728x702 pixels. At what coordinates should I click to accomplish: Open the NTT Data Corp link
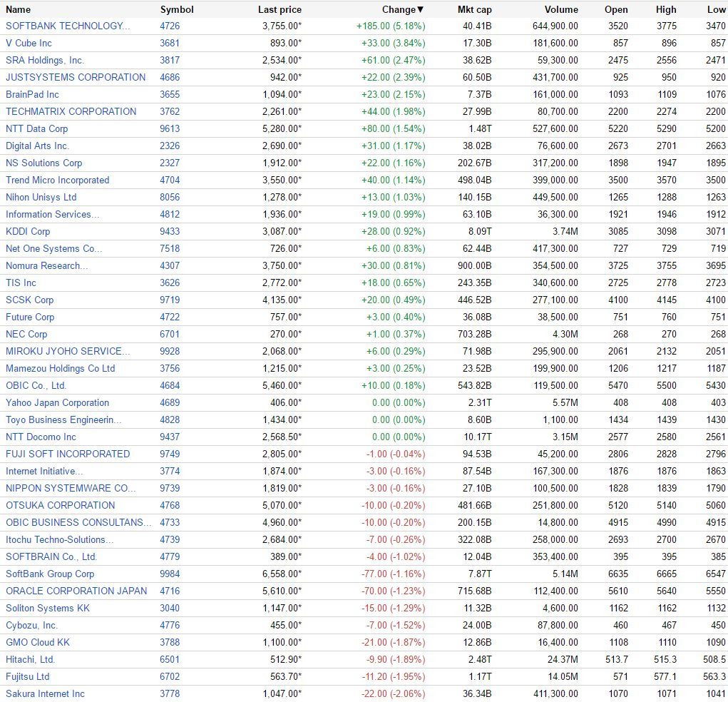(36, 128)
